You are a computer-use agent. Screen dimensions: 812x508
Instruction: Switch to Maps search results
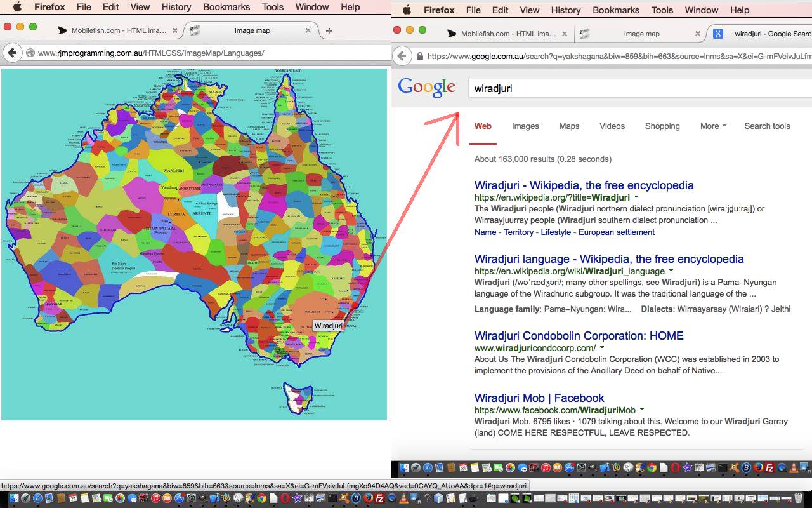click(569, 126)
